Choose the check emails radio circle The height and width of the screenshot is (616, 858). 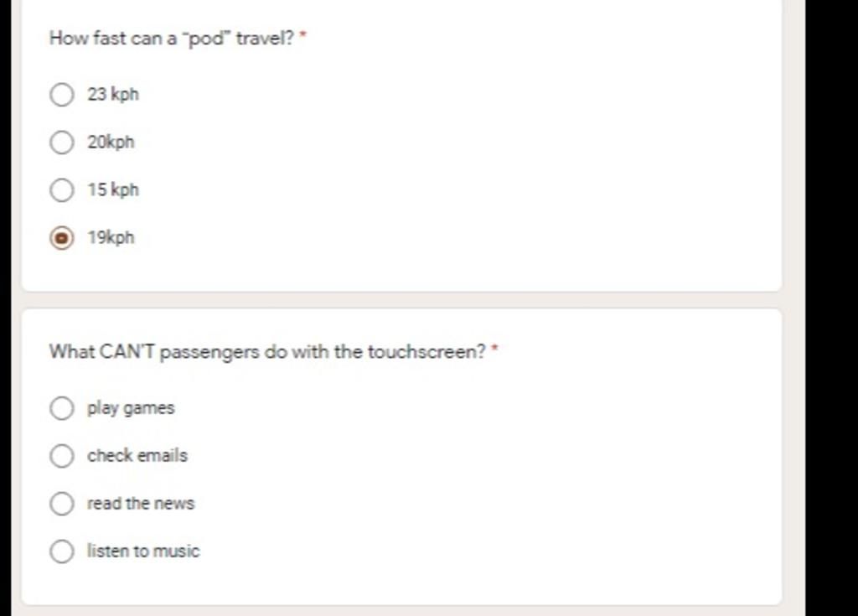click(62, 456)
